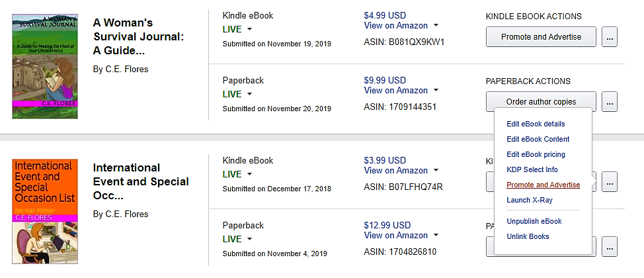
Task: Expand LIVE status for International Event Paperback
Action: pos(238,239)
